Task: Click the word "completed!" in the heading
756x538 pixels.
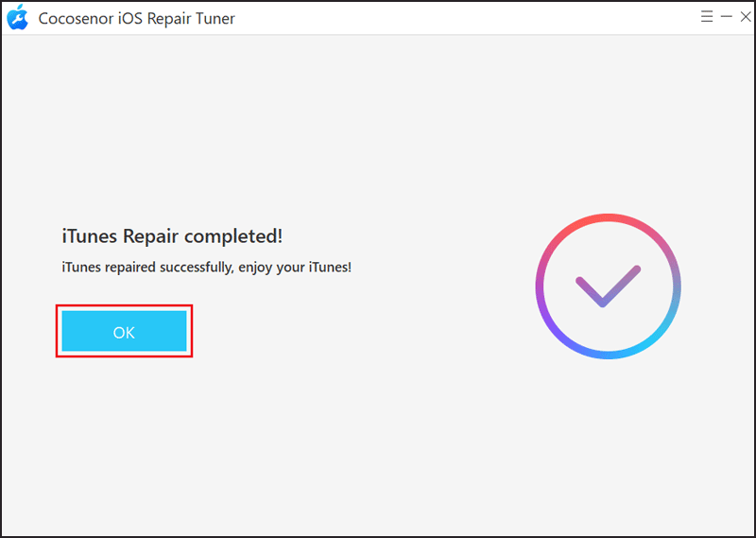Action: 233,236
